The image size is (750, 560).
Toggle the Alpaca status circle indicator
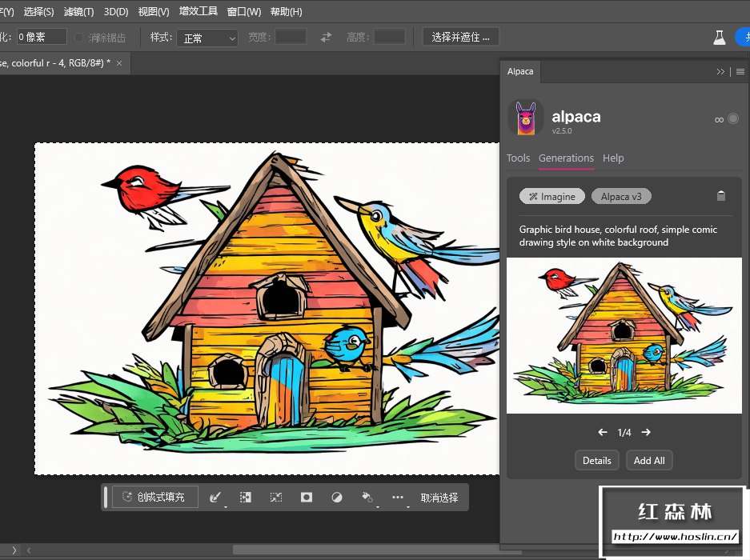click(733, 119)
